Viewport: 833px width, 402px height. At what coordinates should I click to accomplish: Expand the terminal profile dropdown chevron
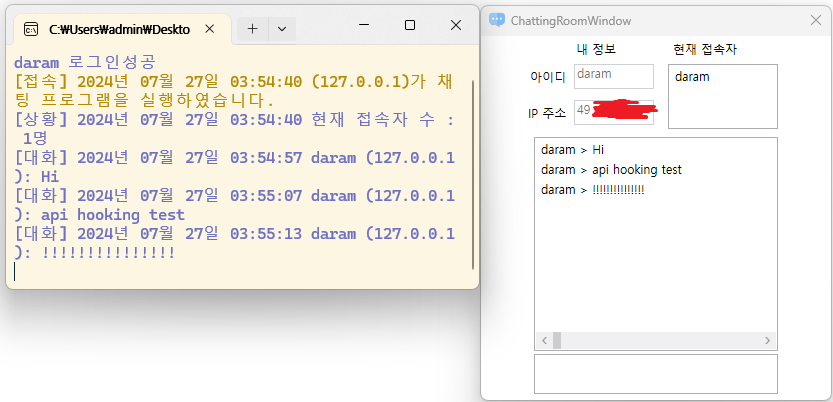click(x=281, y=29)
